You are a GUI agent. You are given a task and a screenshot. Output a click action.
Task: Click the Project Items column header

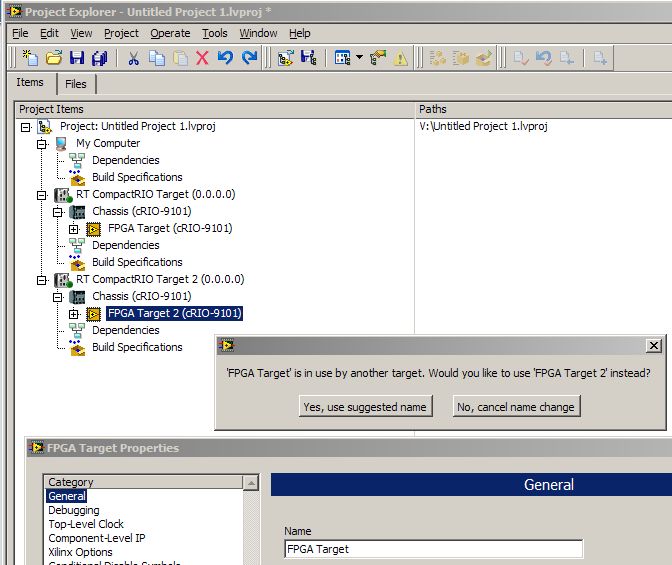point(216,110)
